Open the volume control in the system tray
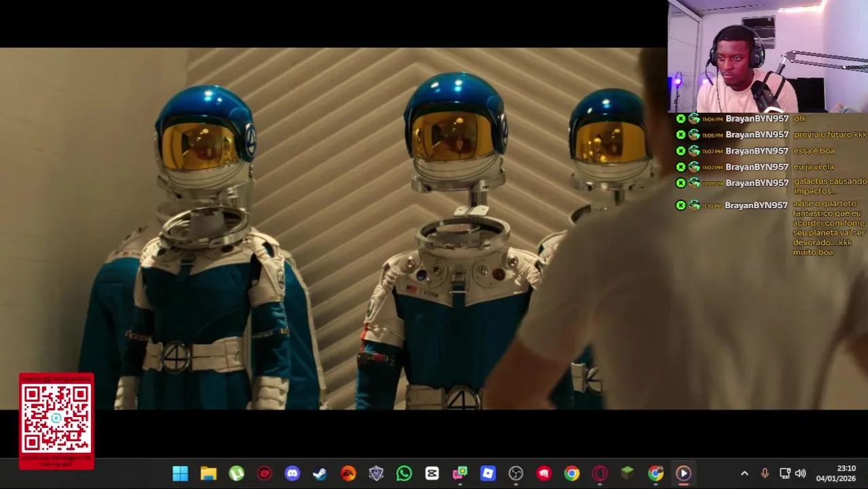The width and height of the screenshot is (868, 489). tap(801, 473)
